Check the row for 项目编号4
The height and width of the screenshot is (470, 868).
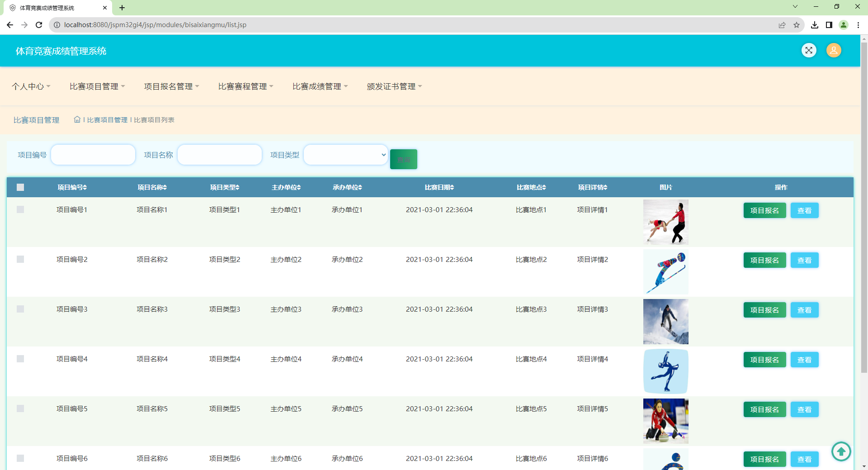(x=20, y=359)
